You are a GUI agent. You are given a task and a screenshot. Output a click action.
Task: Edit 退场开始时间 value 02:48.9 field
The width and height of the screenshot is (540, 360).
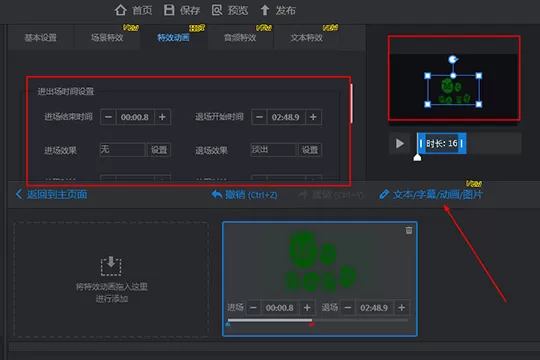[x=286, y=117]
